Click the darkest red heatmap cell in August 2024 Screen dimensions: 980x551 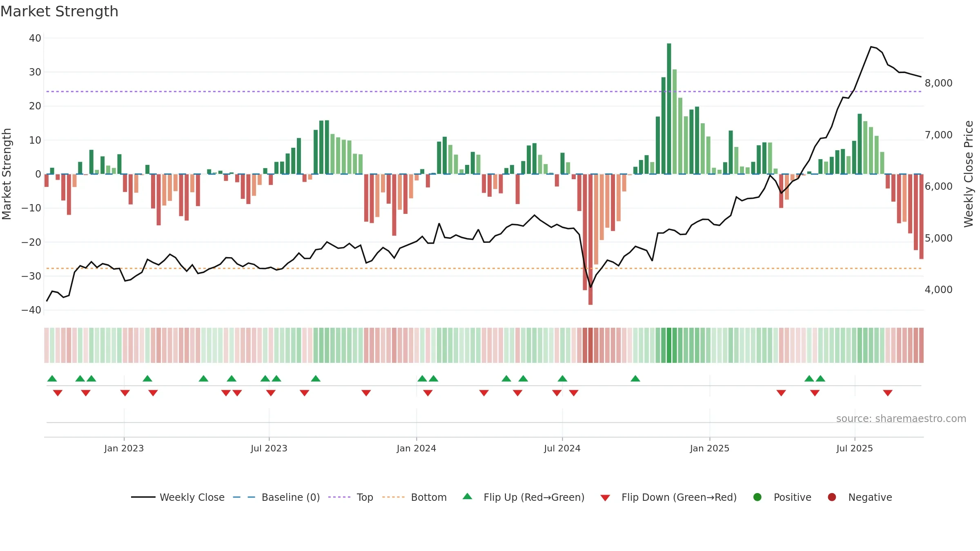590,345
